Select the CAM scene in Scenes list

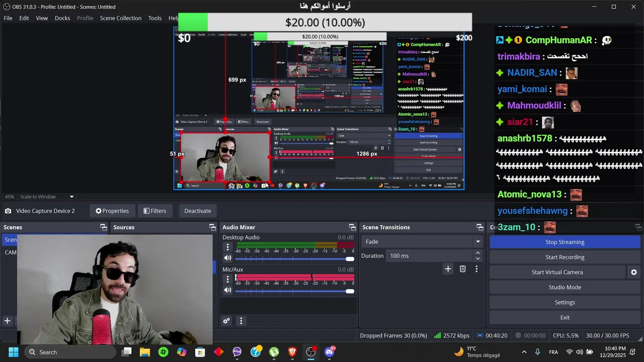click(11, 252)
